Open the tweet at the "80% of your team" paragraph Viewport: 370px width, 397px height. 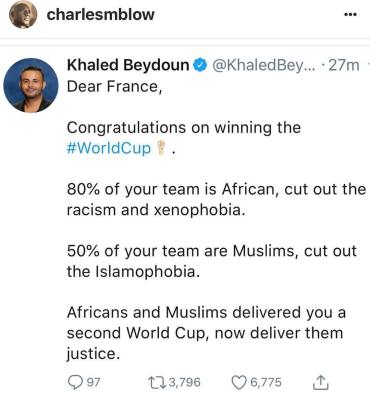pos(216,200)
